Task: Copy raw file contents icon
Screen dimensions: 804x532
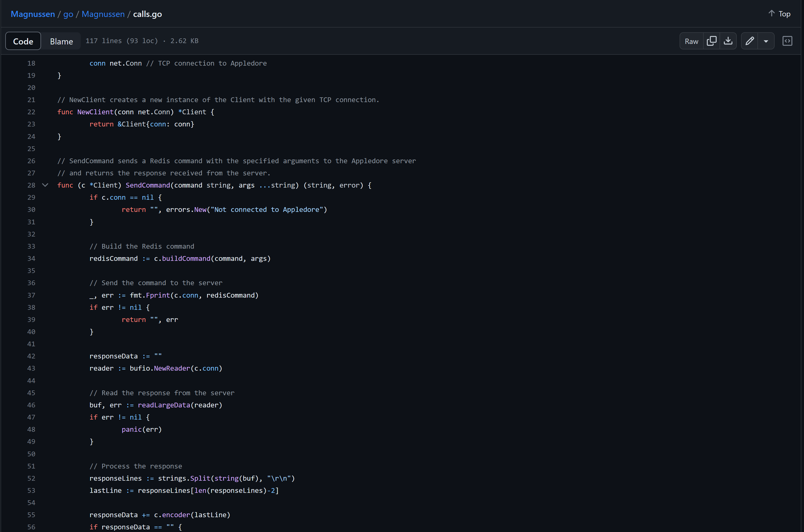Action: pyautogui.click(x=711, y=41)
